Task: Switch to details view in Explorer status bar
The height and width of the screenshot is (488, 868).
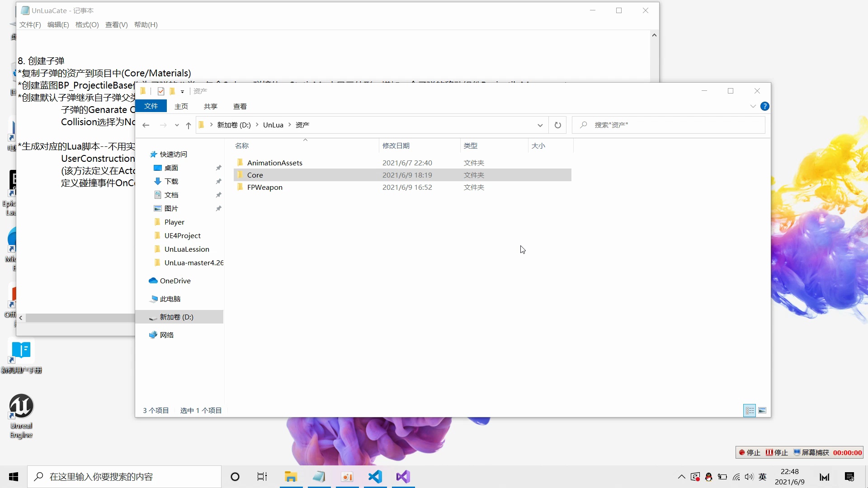Action: [750, 410]
